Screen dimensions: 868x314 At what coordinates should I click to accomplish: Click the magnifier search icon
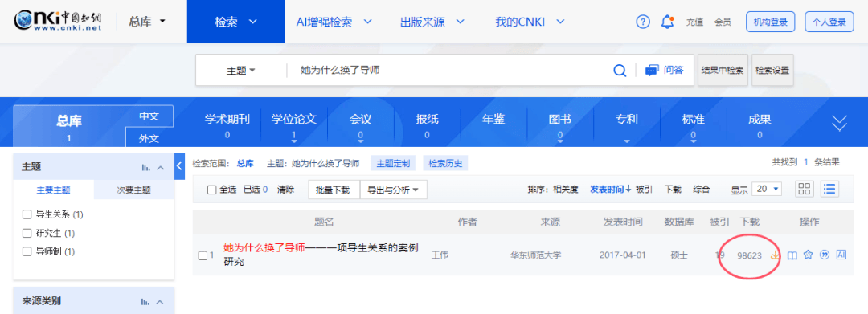coord(620,70)
